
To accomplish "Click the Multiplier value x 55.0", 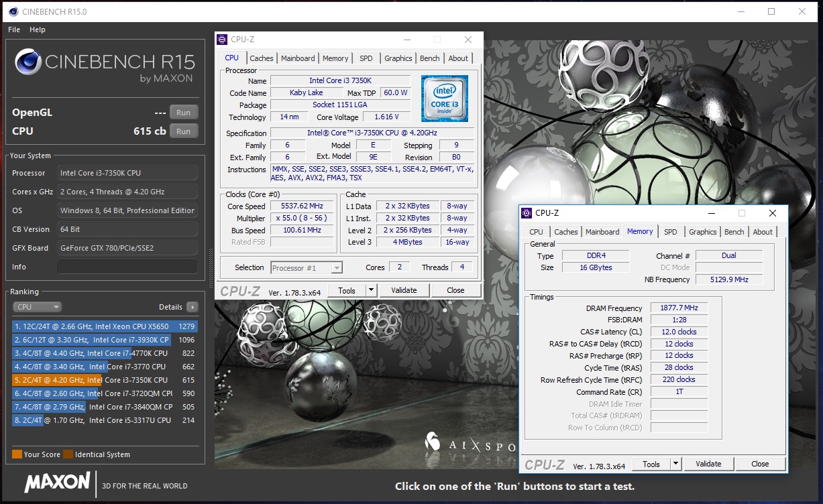I will (x=301, y=218).
